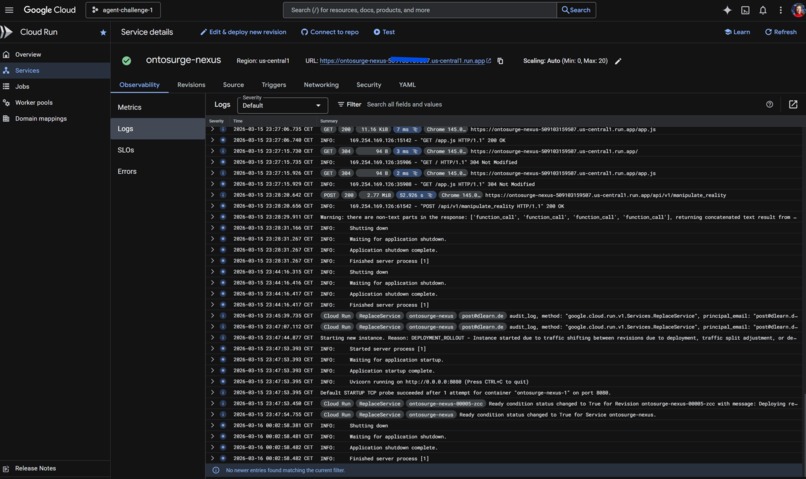Open the Severity Default dropdown
This screenshot has width=806, height=479.
pyautogui.click(x=282, y=105)
